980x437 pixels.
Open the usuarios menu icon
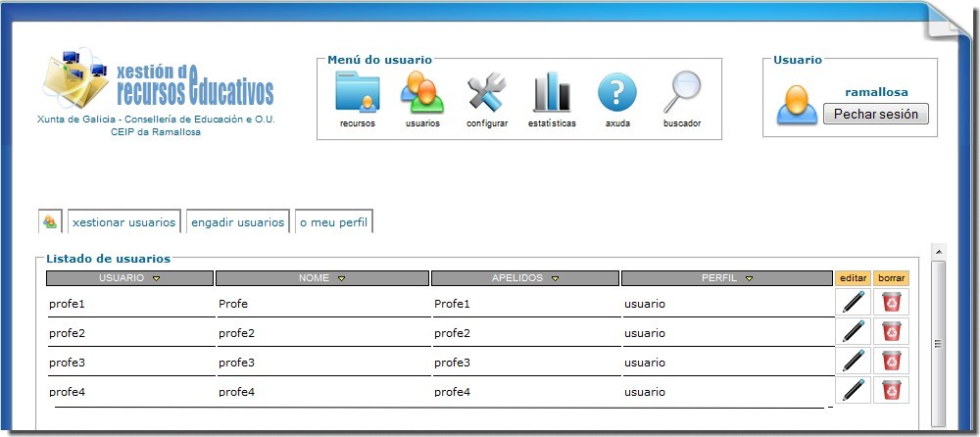click(421, 95)
